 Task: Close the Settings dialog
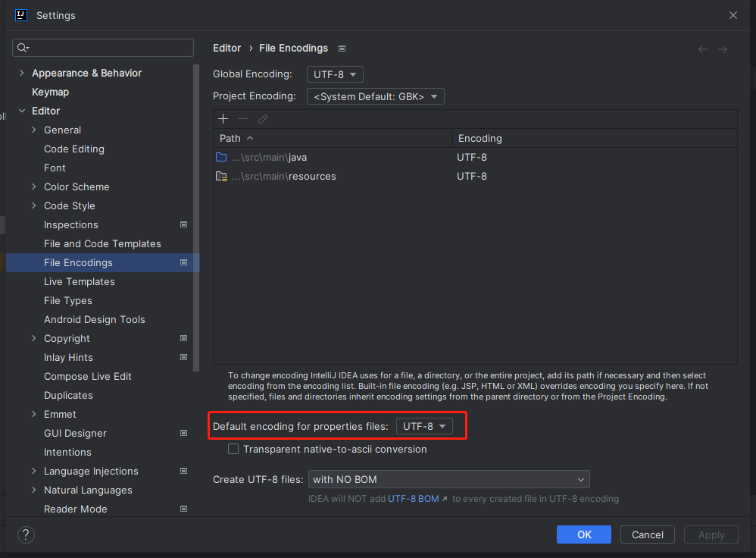[x=733, y=15]
